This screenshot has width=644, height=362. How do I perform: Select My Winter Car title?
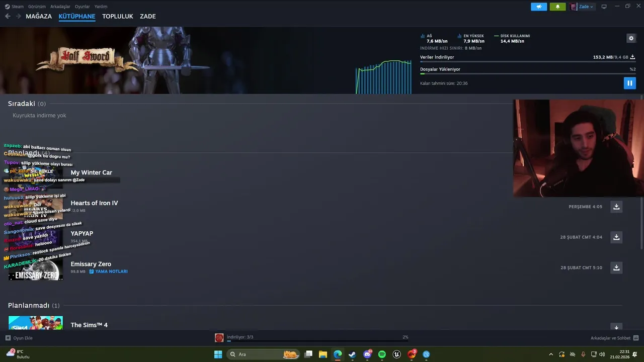(92, 172)
